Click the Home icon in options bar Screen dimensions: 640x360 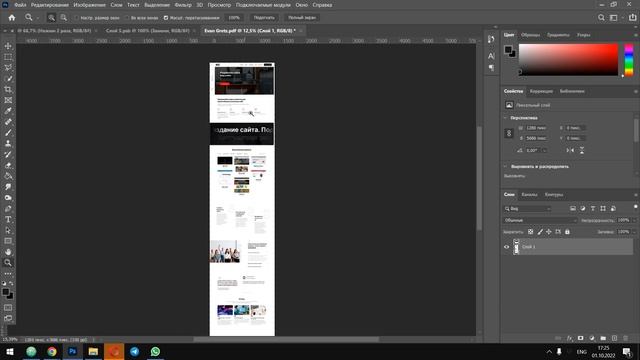(12, 18)
